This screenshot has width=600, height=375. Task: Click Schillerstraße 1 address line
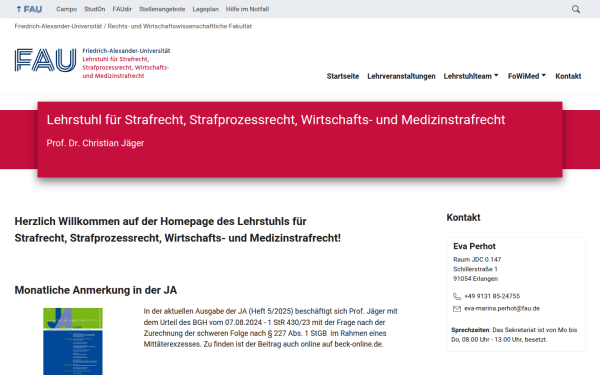click(475, 269)
